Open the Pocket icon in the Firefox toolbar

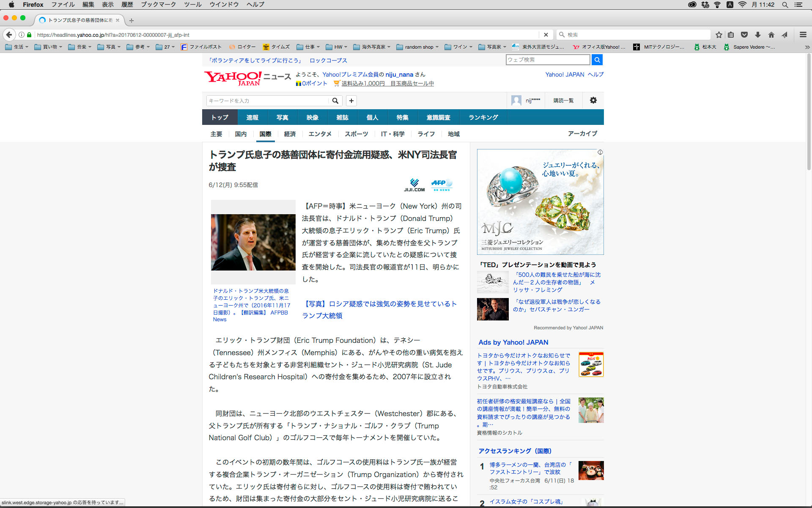[x=744, y=35]
